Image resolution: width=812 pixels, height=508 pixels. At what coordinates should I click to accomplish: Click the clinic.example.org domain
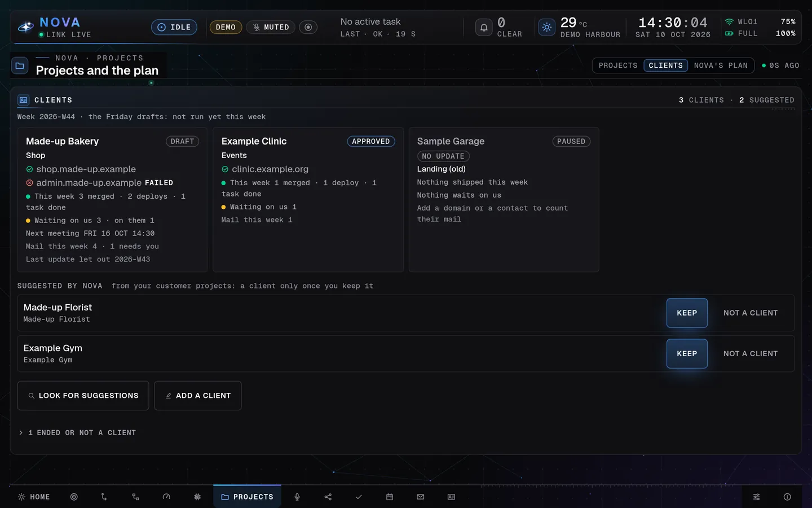coord(270,169)
